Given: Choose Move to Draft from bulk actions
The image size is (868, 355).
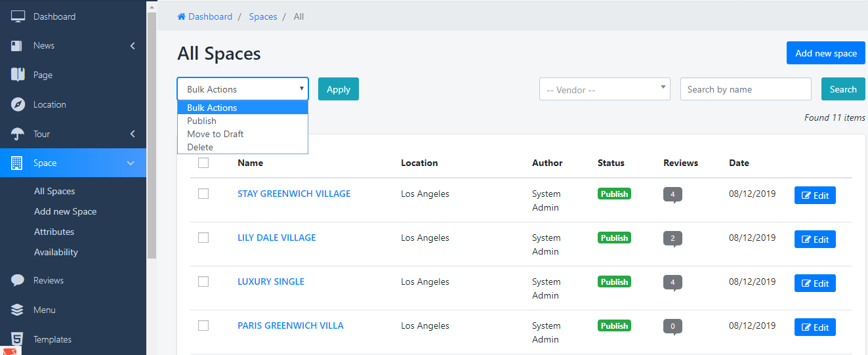Looking at the screenshot, I should coord(215,134).
